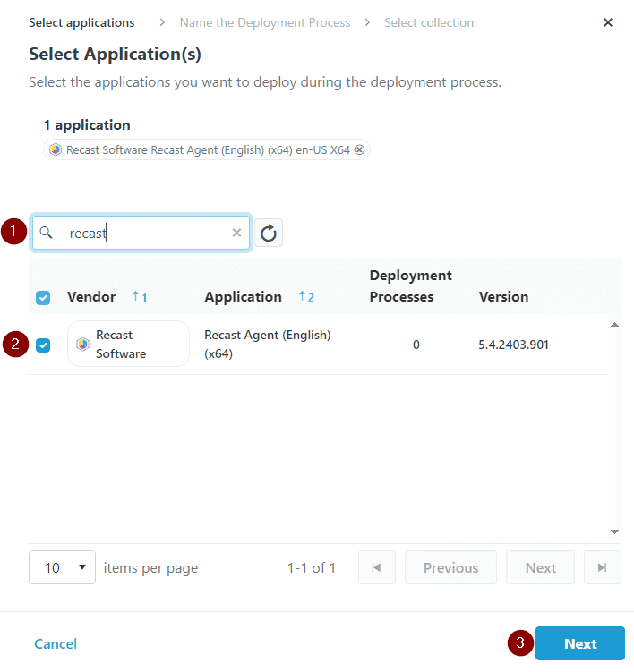Clear the search text with X icon
634x672 pixels.
pos(236,233)
